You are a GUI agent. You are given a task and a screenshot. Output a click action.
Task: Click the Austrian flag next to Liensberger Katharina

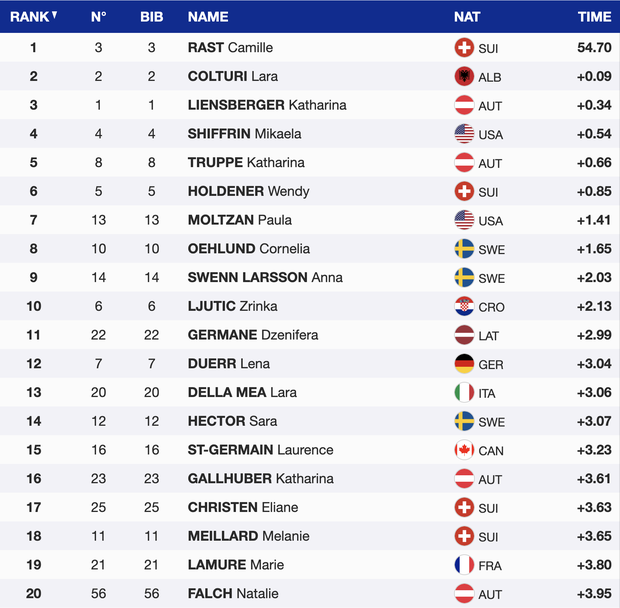click(x=464, y=105)
